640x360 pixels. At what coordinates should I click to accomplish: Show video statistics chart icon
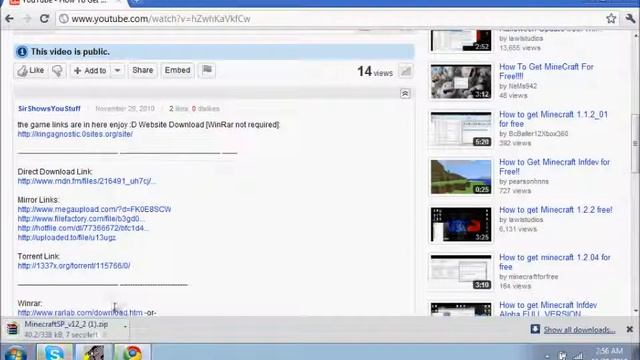(405, 71)
